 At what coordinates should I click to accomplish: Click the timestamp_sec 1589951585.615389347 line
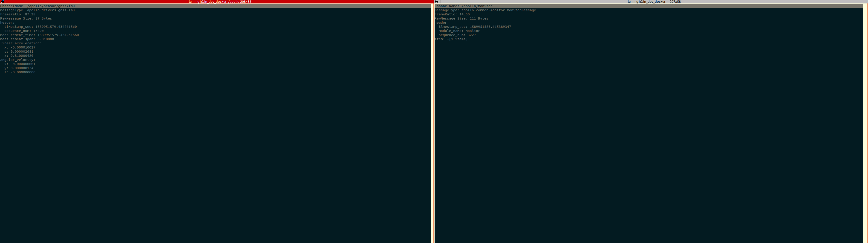[x=475, y=27]
